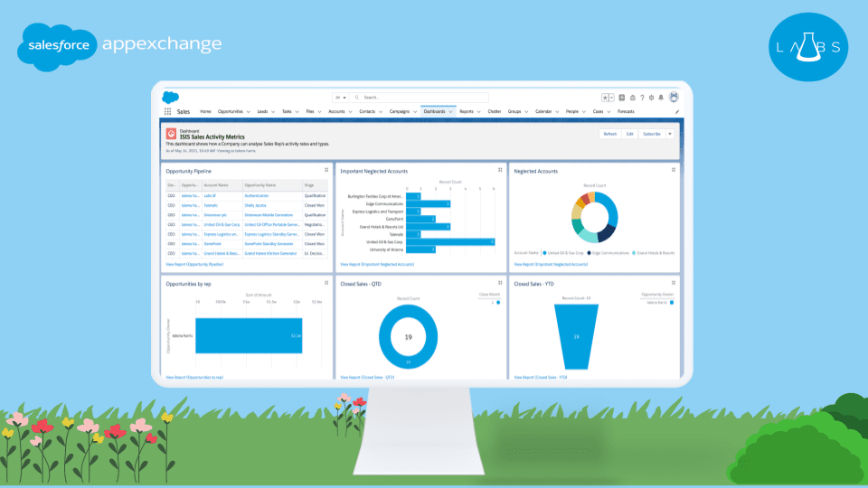Open View Report link for Opportunity Pipeline
This screenshot has width=868, height=488.
(194, 264)
